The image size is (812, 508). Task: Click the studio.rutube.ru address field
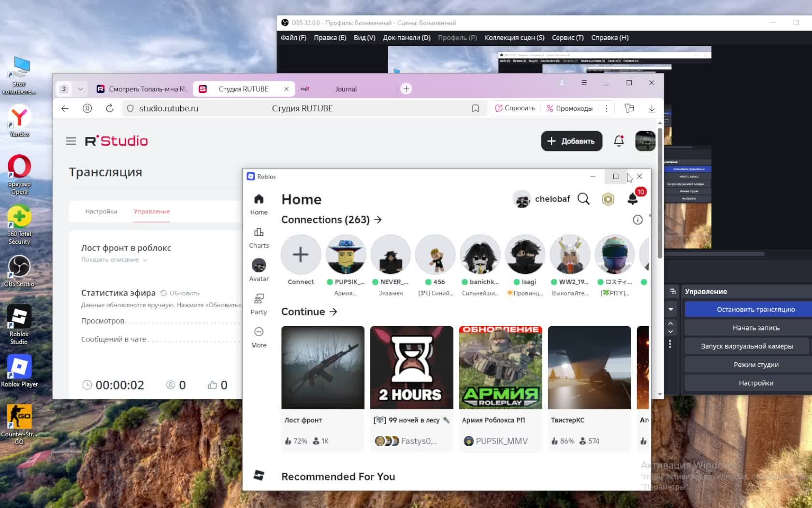pos(304,108)
